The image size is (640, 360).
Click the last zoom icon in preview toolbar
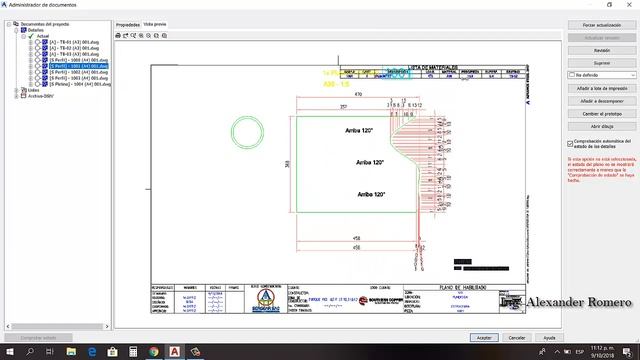[164, 36]
